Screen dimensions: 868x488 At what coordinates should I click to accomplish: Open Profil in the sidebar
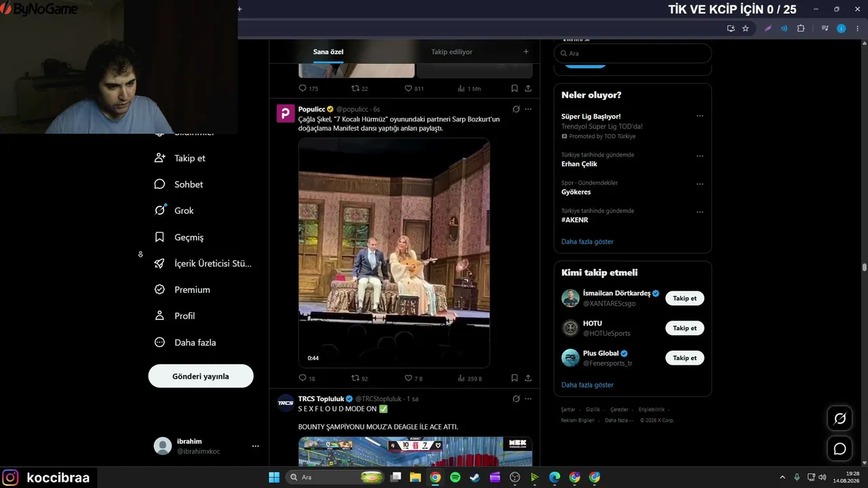point(174,316)
